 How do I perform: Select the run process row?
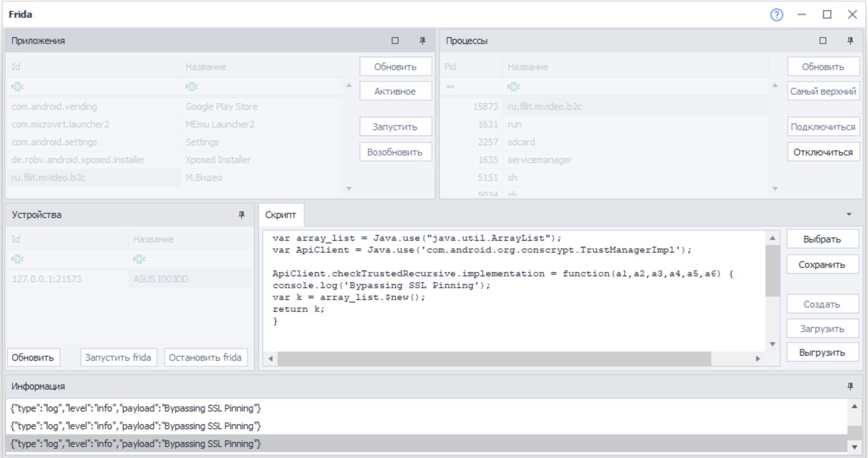click(604, 124)
